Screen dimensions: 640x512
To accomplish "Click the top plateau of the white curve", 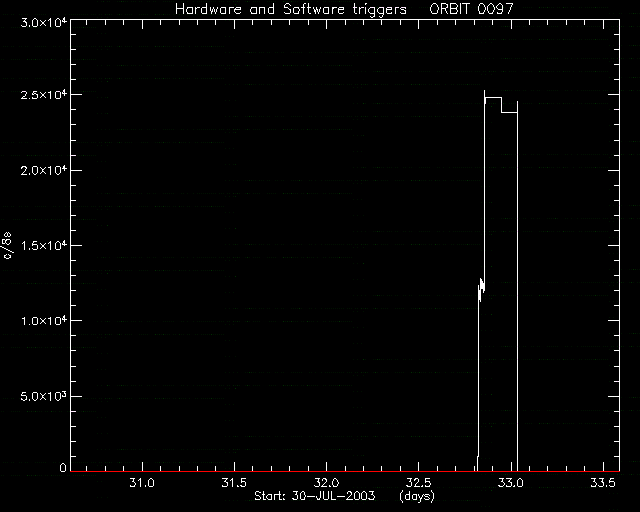I will click(493, 98).
